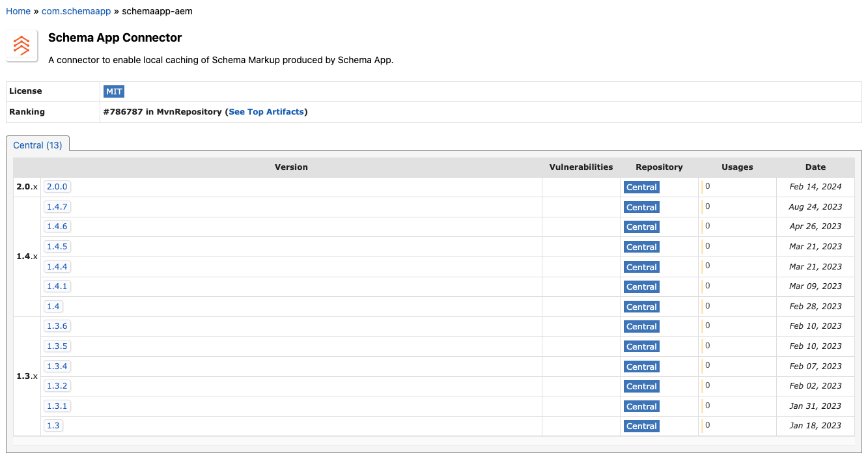Click Central badge in 1.3.6 row
Image resolution: width=868 pixels, height=457 pixels.
[641, 327]
